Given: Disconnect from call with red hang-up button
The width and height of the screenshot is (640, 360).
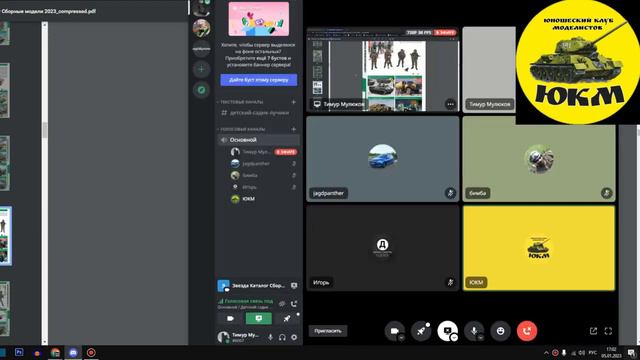Looking at the screenshot, I should click(x=527, y=331).
